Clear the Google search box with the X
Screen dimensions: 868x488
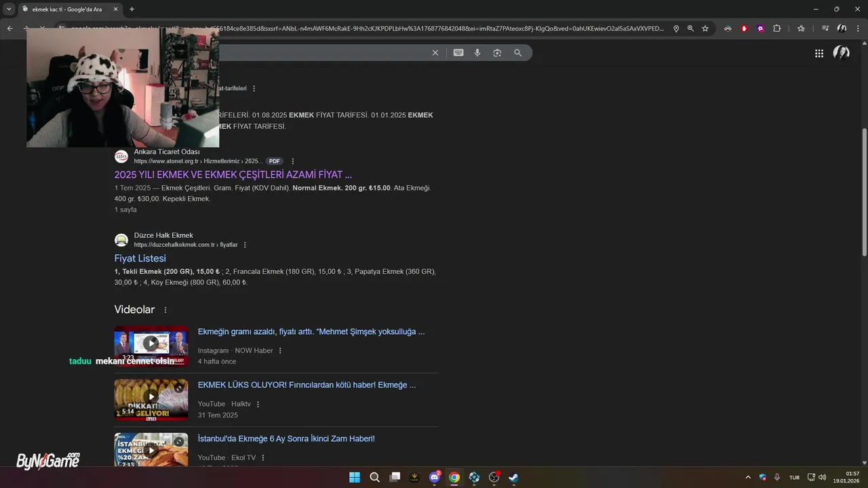[x=435, y=53]
